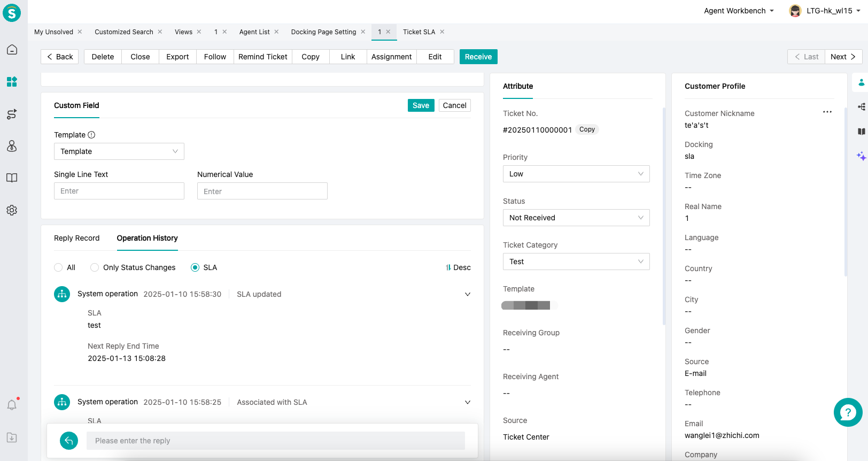Close the Views tab

(x=199, y=32)
